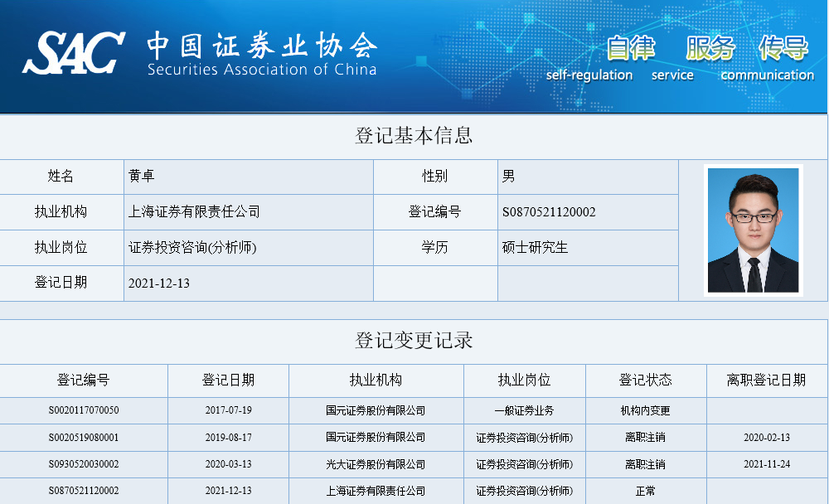Select the name value 黄卓
The image size is (829, 504).
pos(141,176)
